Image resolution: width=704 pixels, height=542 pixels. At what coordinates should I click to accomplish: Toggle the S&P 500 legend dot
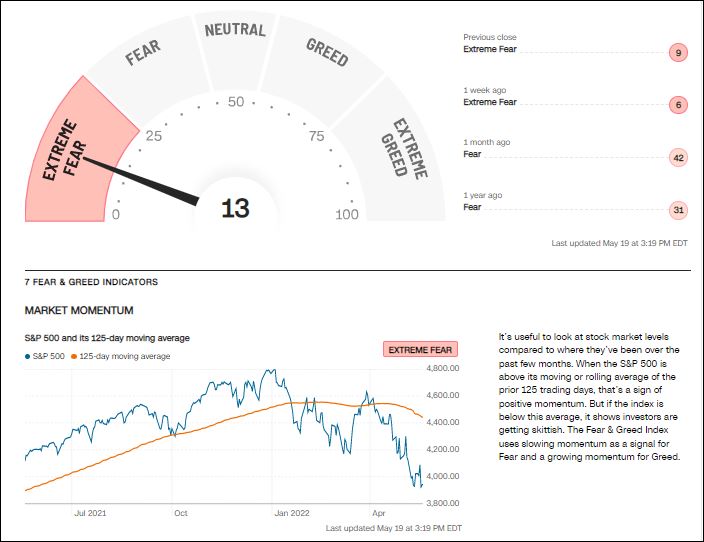point(29,356)
